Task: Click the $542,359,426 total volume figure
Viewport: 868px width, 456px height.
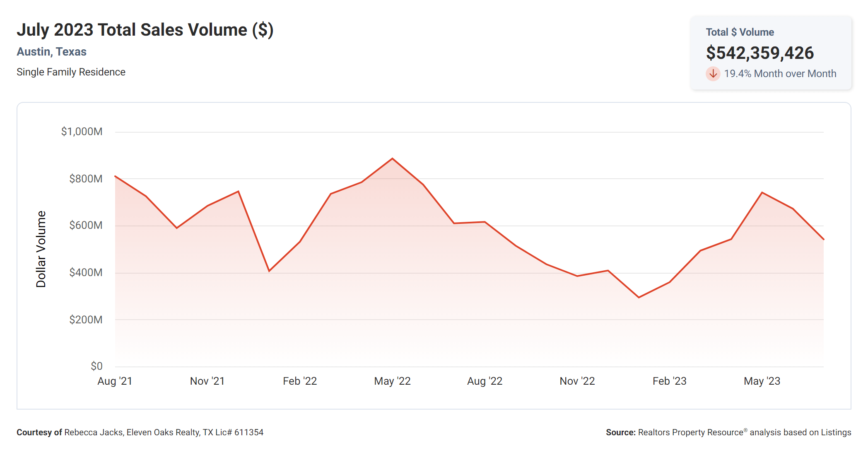Action: tap(759, 53)
